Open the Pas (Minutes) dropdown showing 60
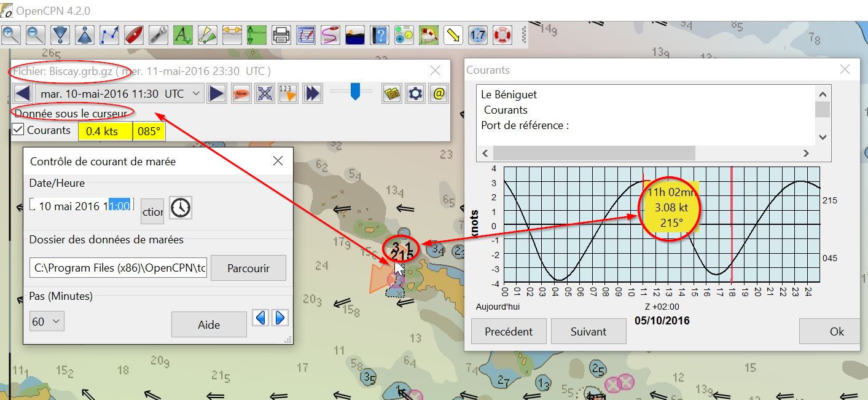The width and height of the screenshot is (868, 400). click(47, 321)
